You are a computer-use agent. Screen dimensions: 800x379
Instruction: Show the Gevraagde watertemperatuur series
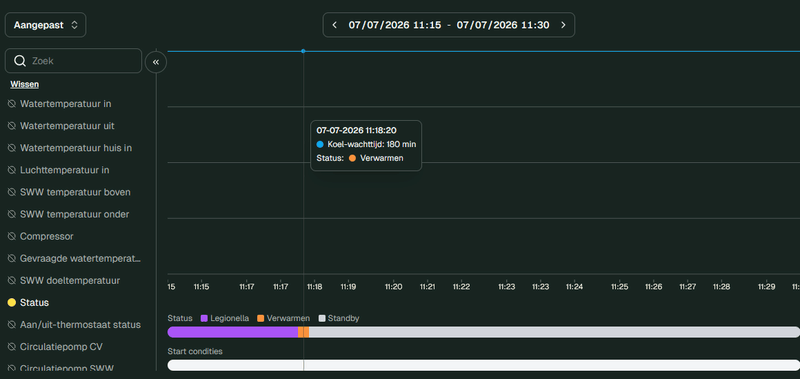click(x=74, y=259)
